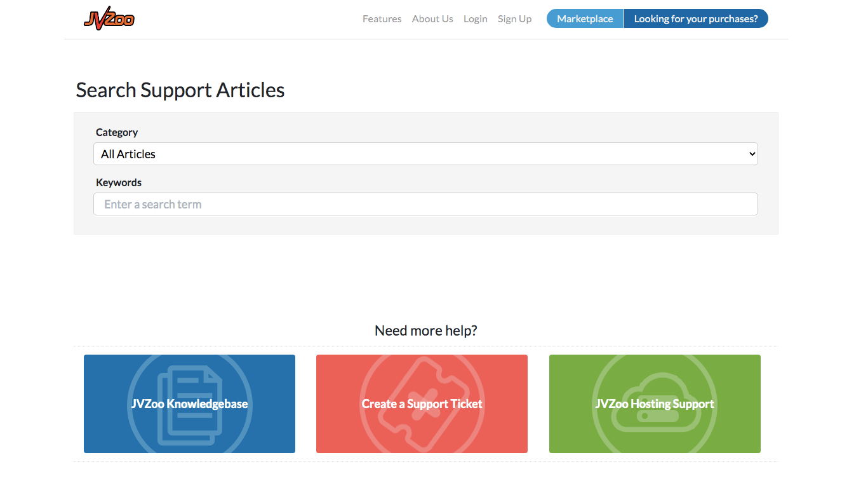Viewport: 868px width, 490px height.
Task: Click the green JVZoo Hosting Support panel
Action: tap(655, 404)
